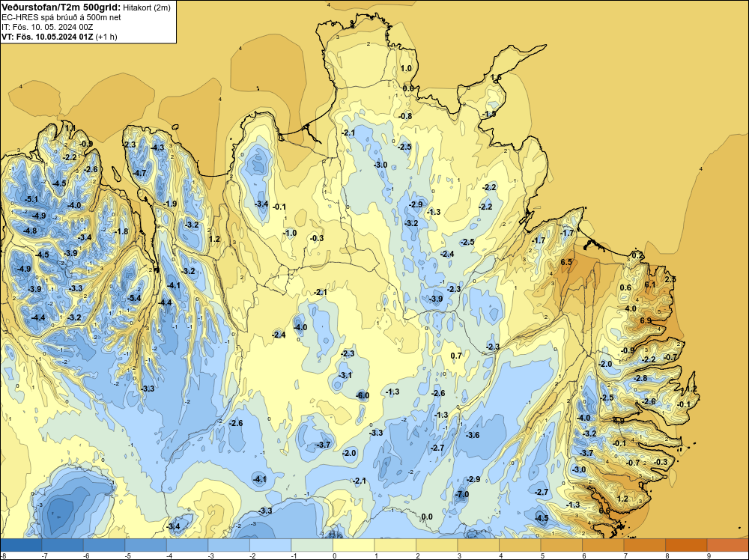Click the -4.3 temperature value
The image size is (749, 560).
[157, 147]
